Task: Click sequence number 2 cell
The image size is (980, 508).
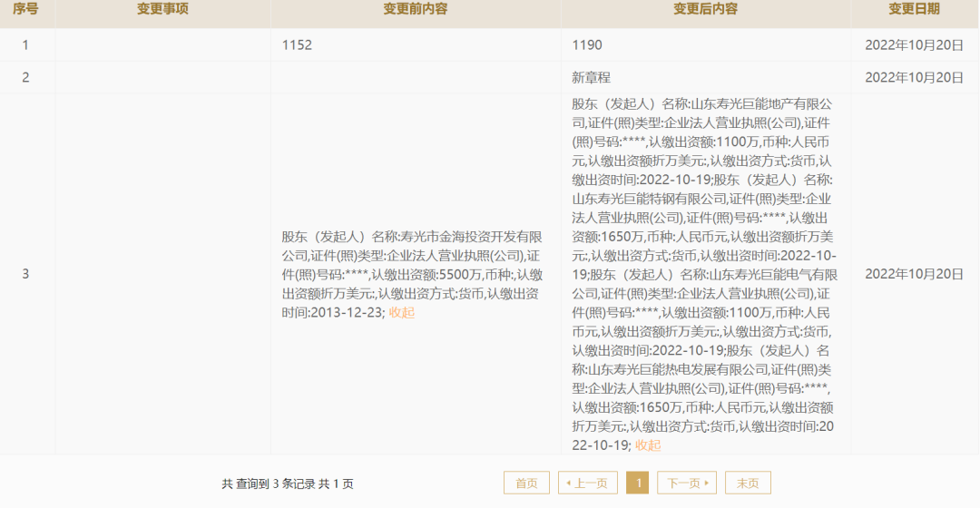Action: pos(25,77)
